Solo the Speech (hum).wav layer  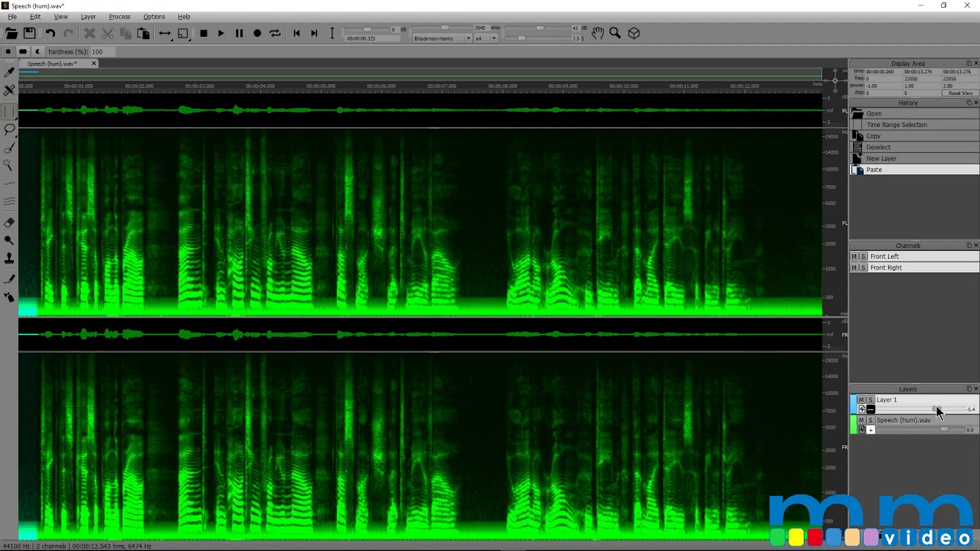(871, 420)
